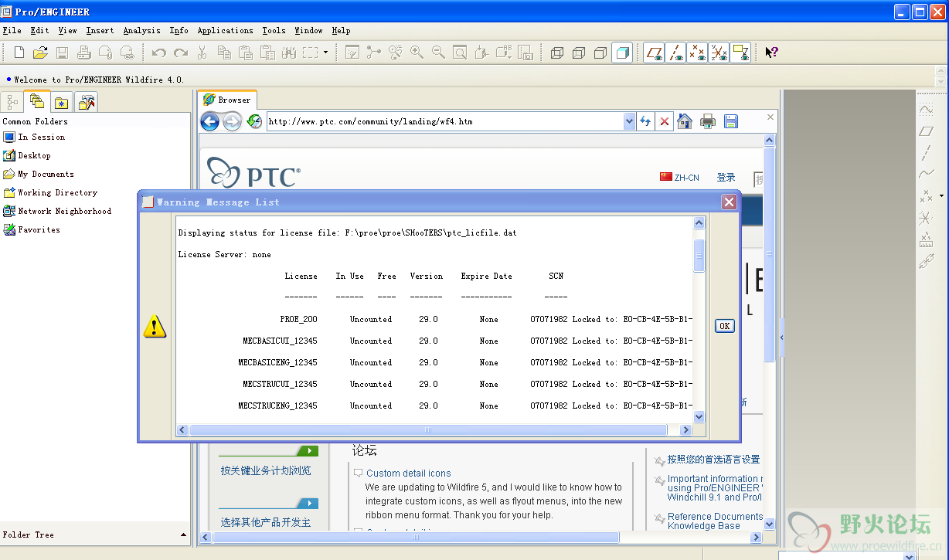Viewport: 949px width, 560px height.
Task: Go back in the embedded browser
Action: point(209,121)
